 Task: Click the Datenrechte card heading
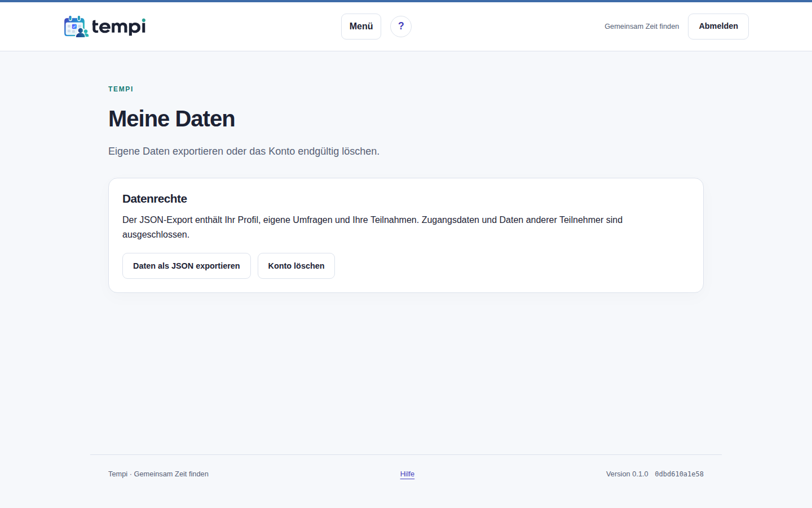pyautogui.click(x=155, y=199)
